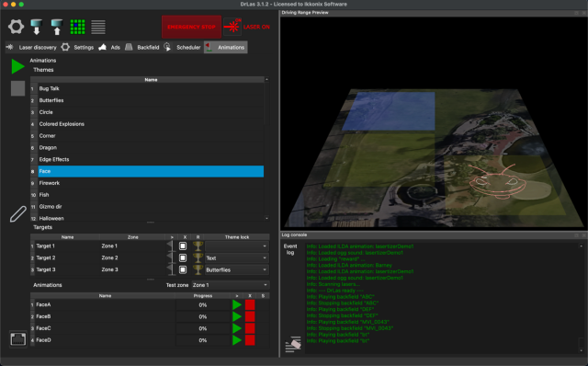Screen dimensions: 588x366
Task: Toggle the LASER ON switch icon
Action: [x=232, y=27]
